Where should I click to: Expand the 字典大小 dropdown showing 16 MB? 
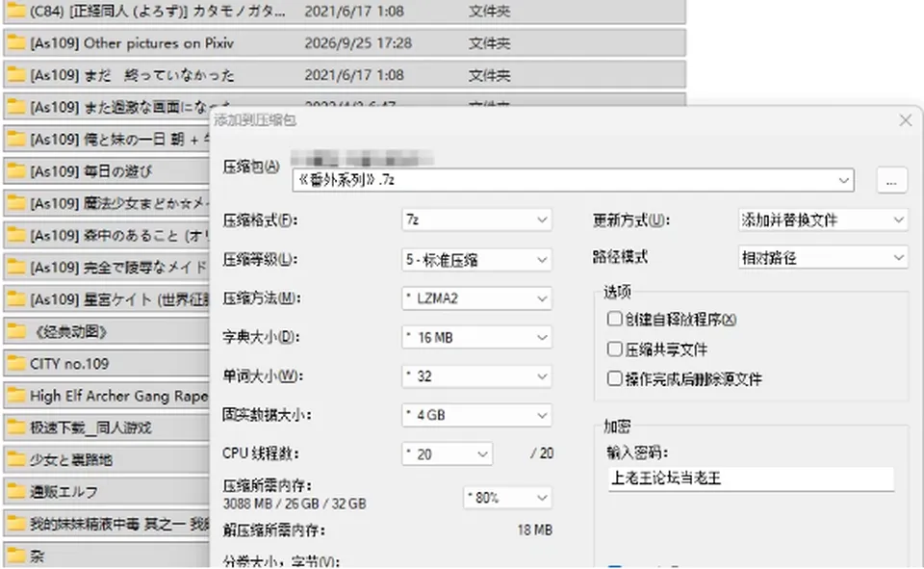click(476, 337)
